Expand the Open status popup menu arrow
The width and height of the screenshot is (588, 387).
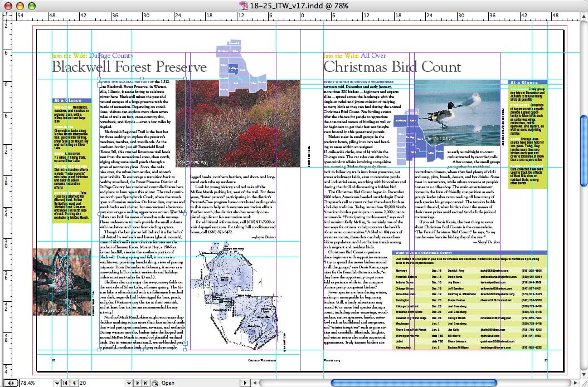(x=245, y=383)
